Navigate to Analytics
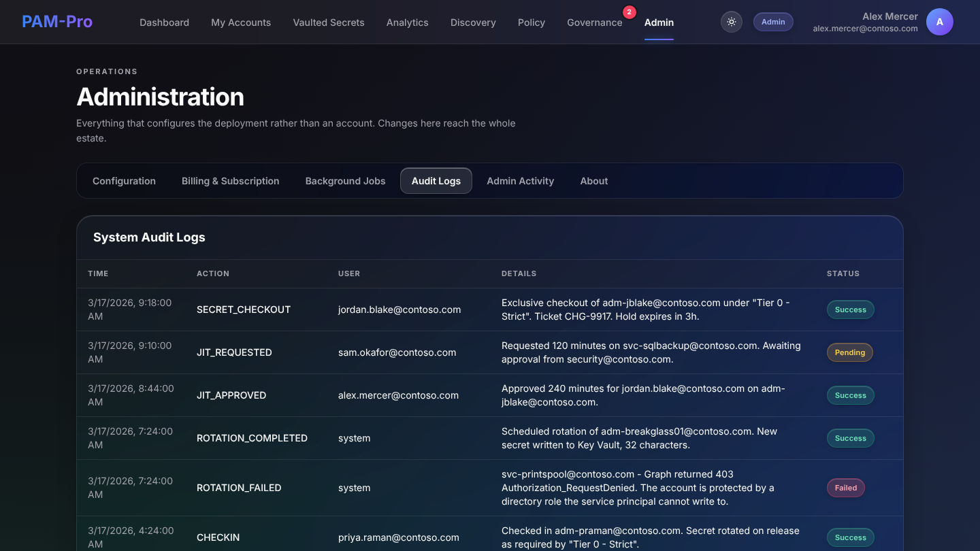Image resolution: width=980 pixels, height=551 pixels. coord(408,22)
